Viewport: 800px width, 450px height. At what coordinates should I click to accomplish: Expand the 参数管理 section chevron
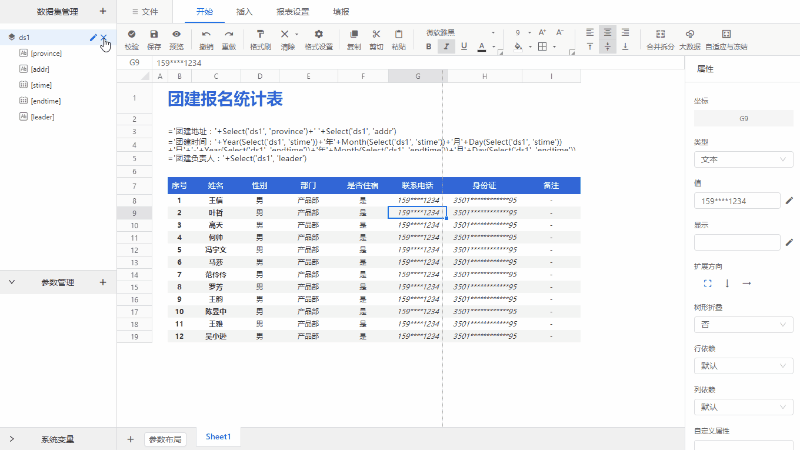coord(11,283)
